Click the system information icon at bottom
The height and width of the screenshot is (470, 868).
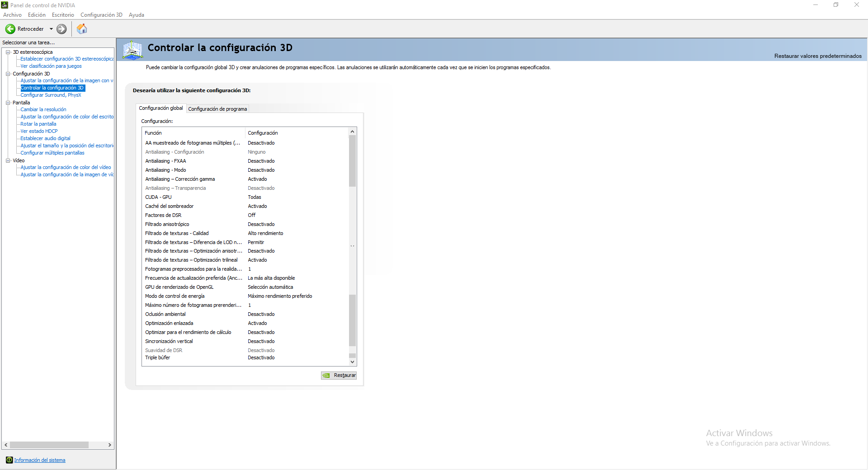[x=9, y=460]
